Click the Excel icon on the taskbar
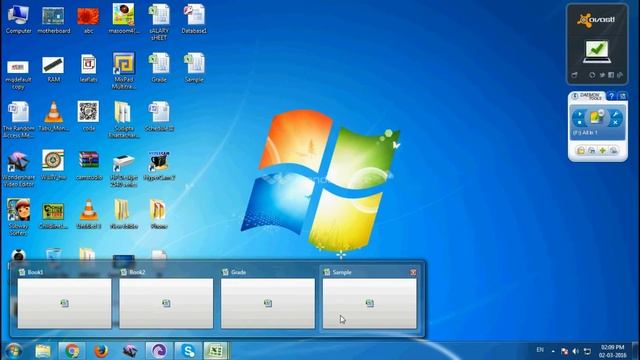Viewport: 640px width, 360px height. point(216,351)
